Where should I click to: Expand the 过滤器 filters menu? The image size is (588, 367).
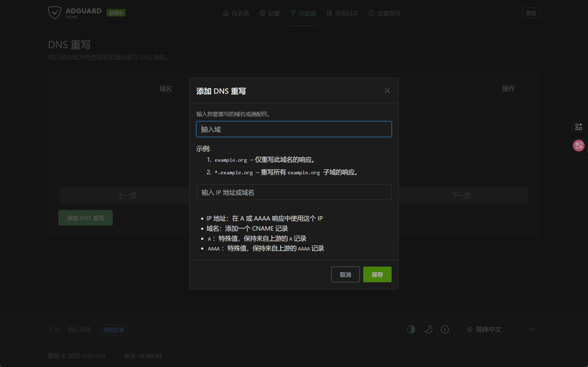point(303,13)
